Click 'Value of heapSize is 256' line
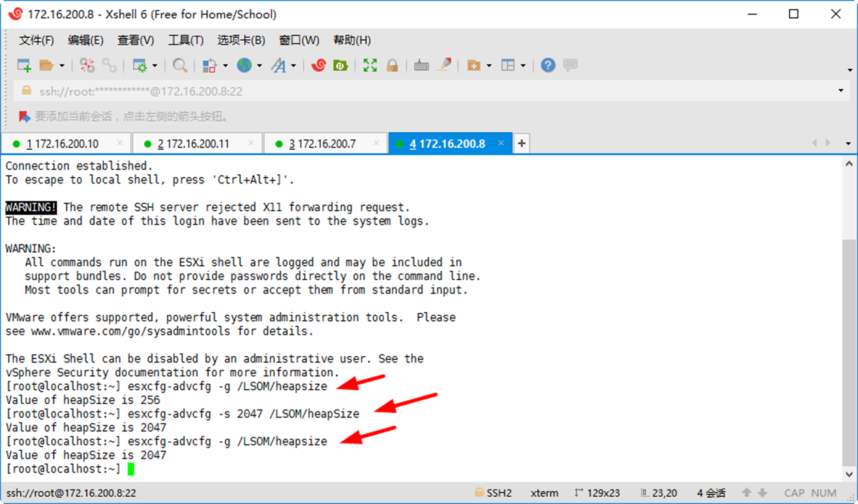Image resolution: width=858 pixels, height=504 pixels. pyautogui.click(x=83, y=400)
